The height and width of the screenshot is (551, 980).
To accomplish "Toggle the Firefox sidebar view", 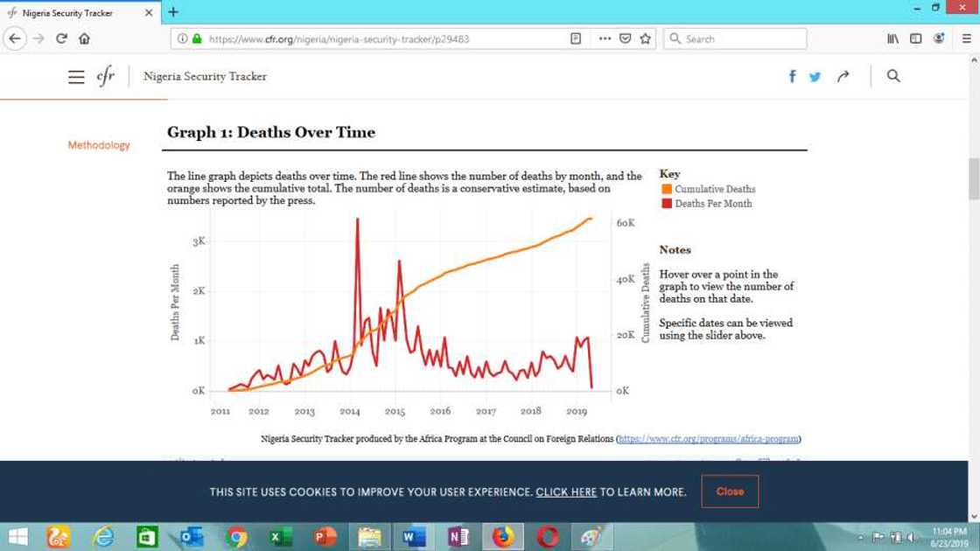I will 916,38.
